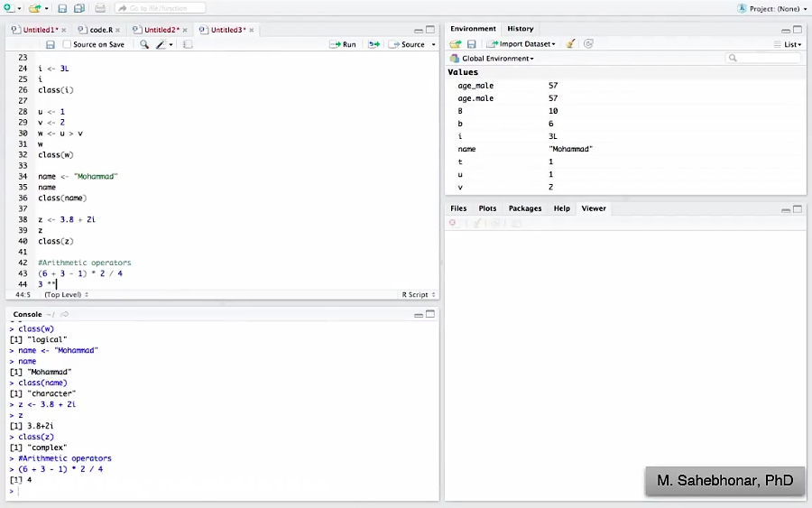
Task: Open the Source options dropdown arrow
Action: pos(433,45)
